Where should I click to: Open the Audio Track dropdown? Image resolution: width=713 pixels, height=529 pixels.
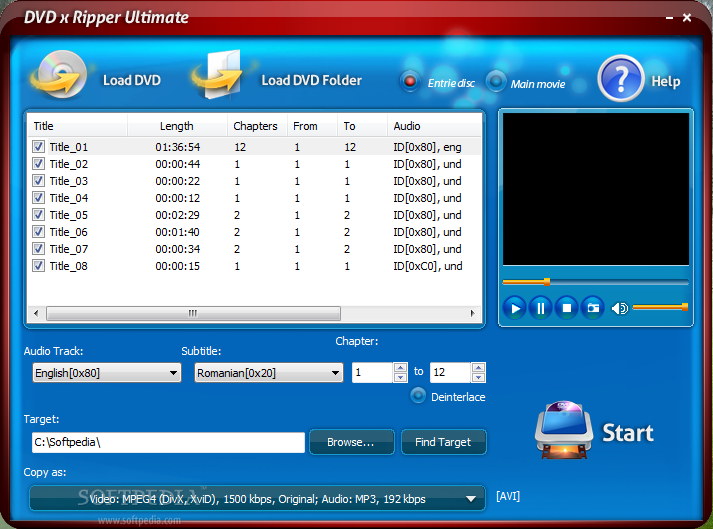[x=107, y=373]
